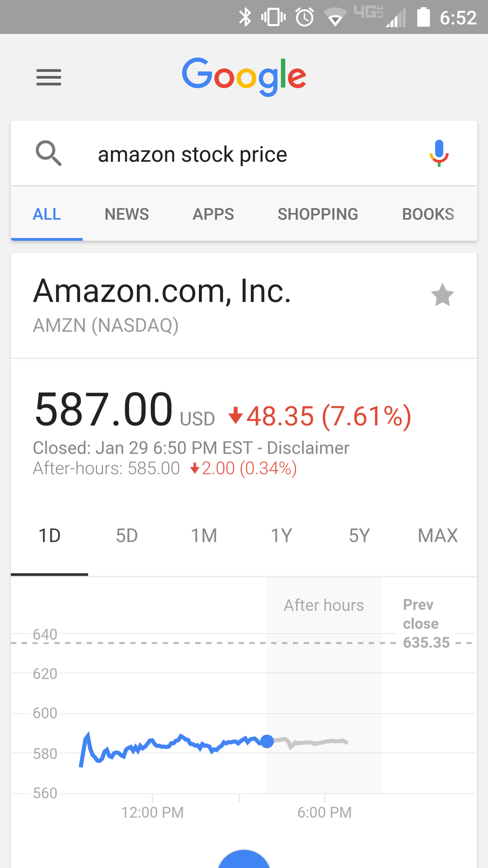
Task: Show the MAX chart range
Action: click(x=438, y=536)
